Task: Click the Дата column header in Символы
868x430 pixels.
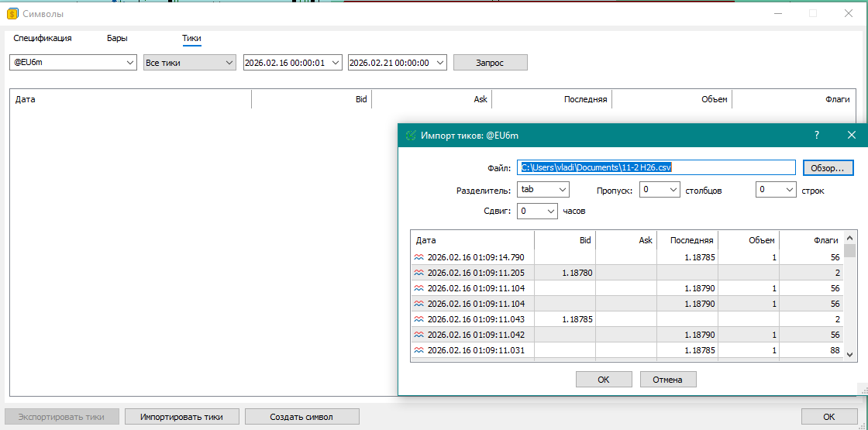Action: 131,100
